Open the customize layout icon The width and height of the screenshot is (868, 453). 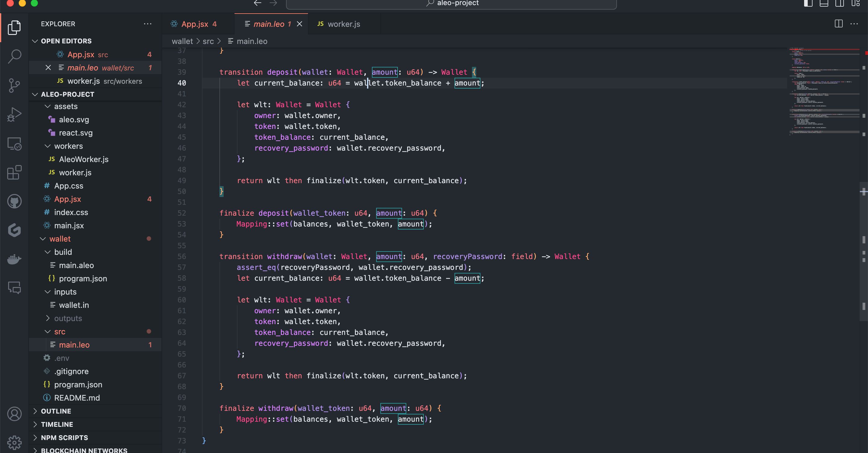pos(855,3)
